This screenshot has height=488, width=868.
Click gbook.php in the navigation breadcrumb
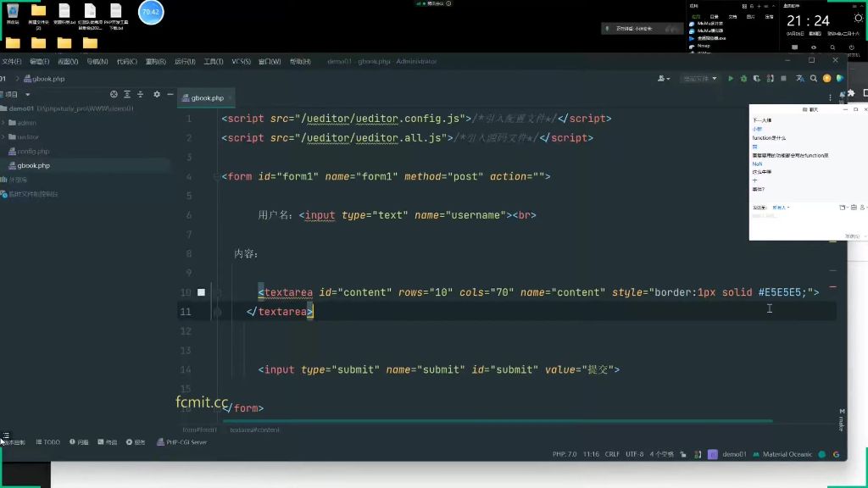coord(44,79)
